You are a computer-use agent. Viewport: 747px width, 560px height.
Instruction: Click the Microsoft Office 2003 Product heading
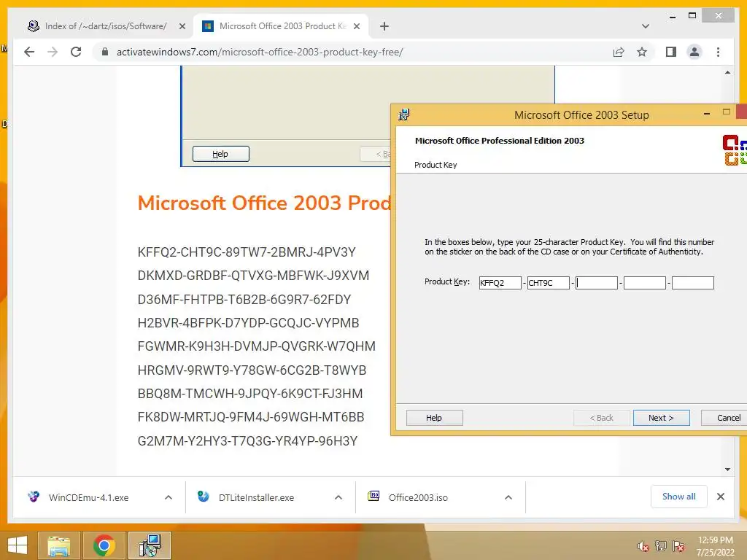click(264, 203)
